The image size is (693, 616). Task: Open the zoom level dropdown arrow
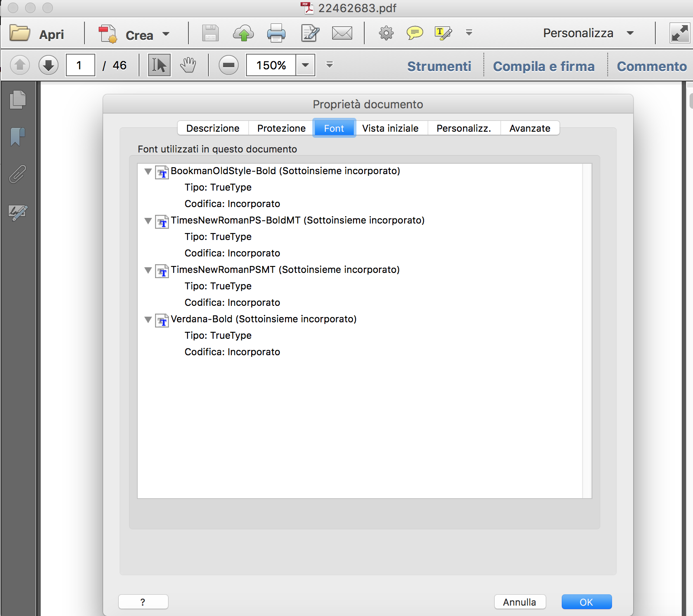(x=305, y=65)
